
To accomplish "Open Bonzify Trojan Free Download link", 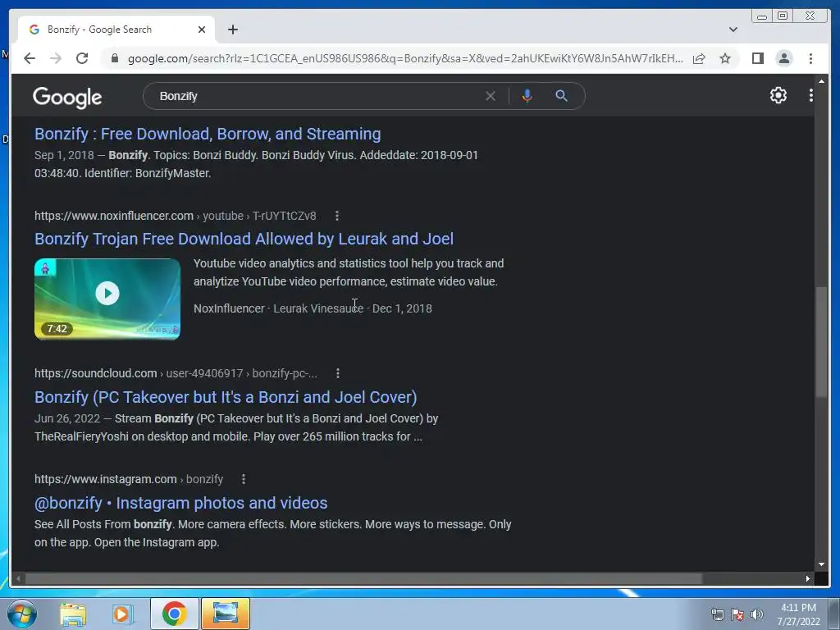I will [x=244, y=239].
